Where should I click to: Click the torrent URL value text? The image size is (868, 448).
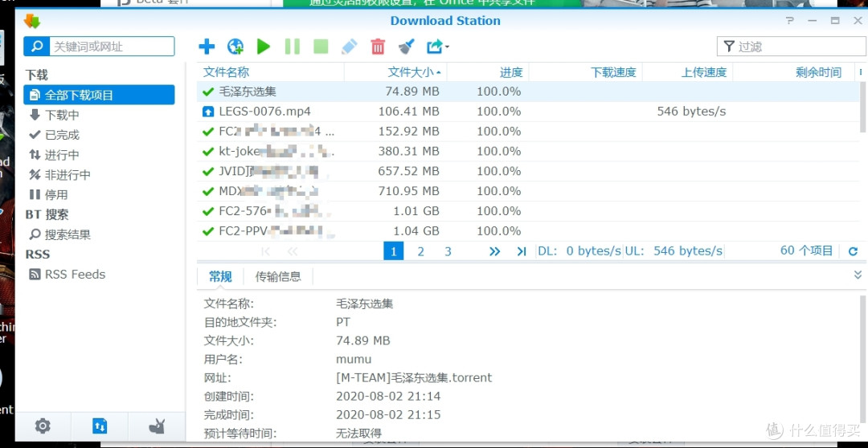click(x=414, y=378)
